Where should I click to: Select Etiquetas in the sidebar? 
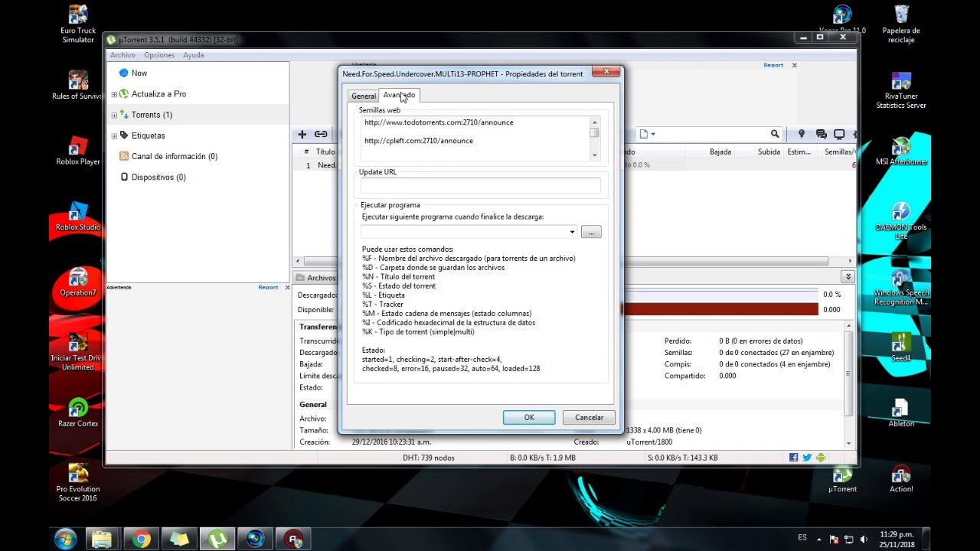[148, 135]
